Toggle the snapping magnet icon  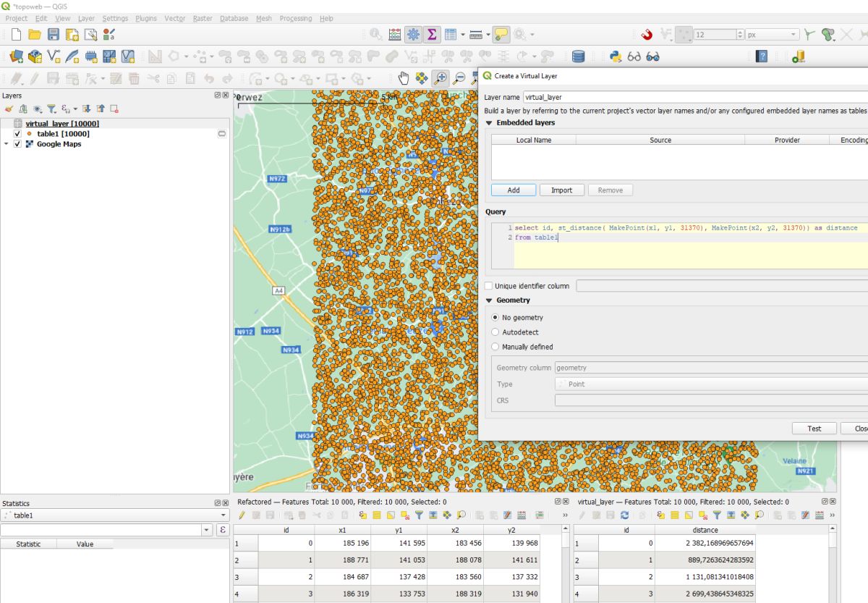point(647,35)
